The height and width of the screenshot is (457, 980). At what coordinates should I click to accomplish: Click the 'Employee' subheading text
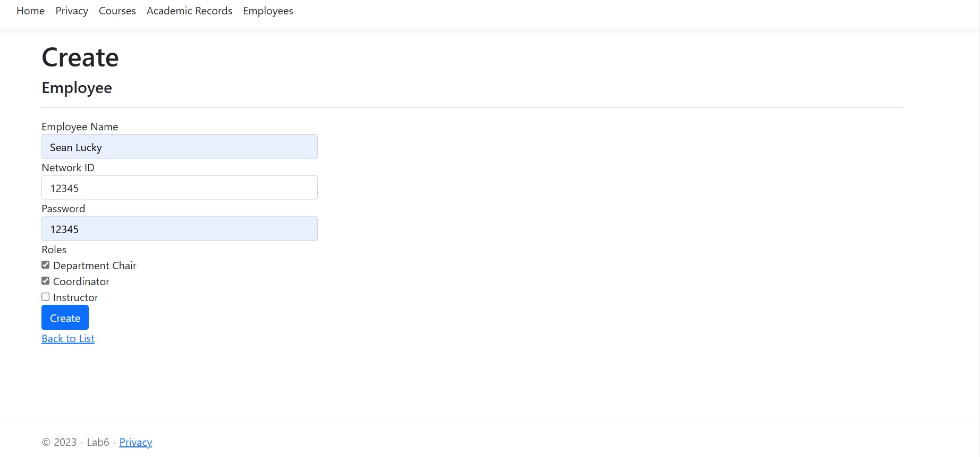point(77,88)
